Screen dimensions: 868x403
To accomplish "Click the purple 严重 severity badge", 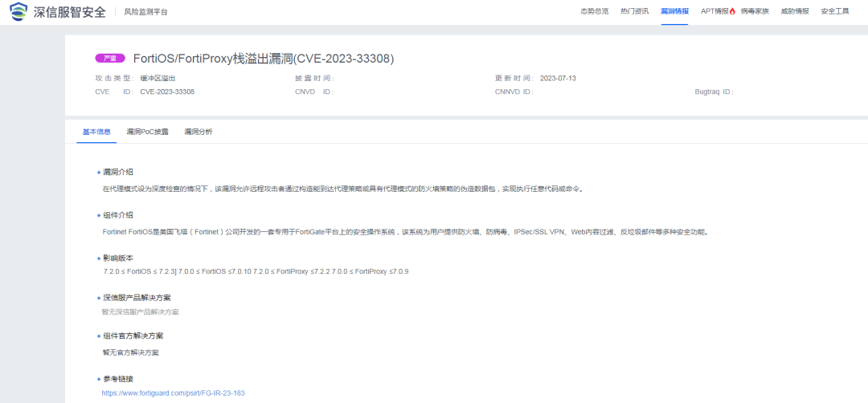I will 110,58.
